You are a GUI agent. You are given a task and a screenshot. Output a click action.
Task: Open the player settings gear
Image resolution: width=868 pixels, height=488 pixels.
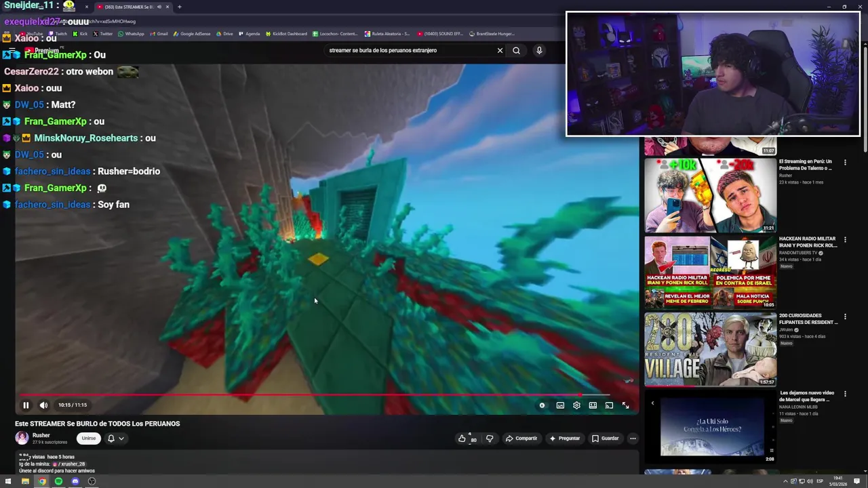(x=576, y=405)
